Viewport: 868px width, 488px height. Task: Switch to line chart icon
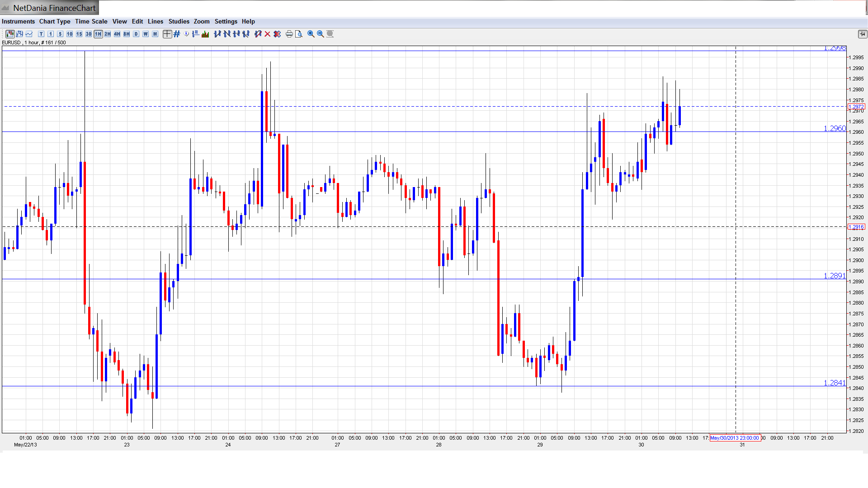point(29,34)
